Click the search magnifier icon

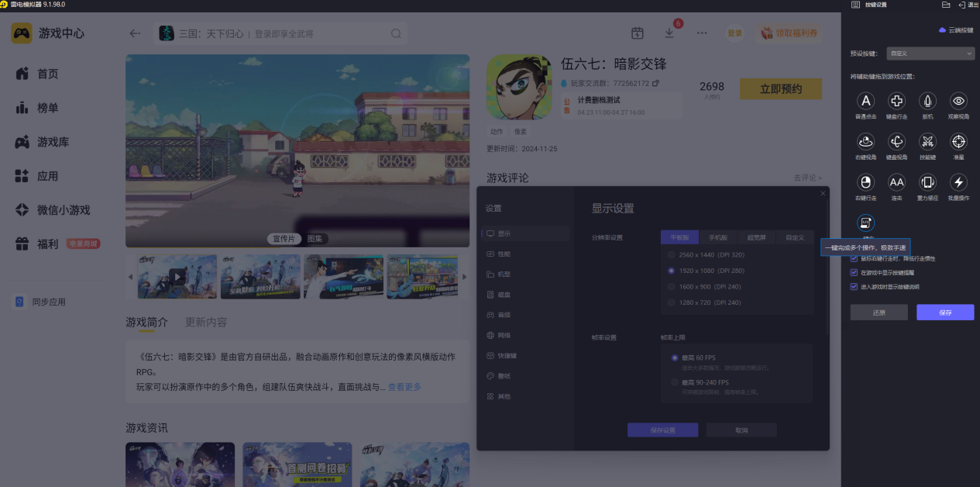[x=396, y=33]
